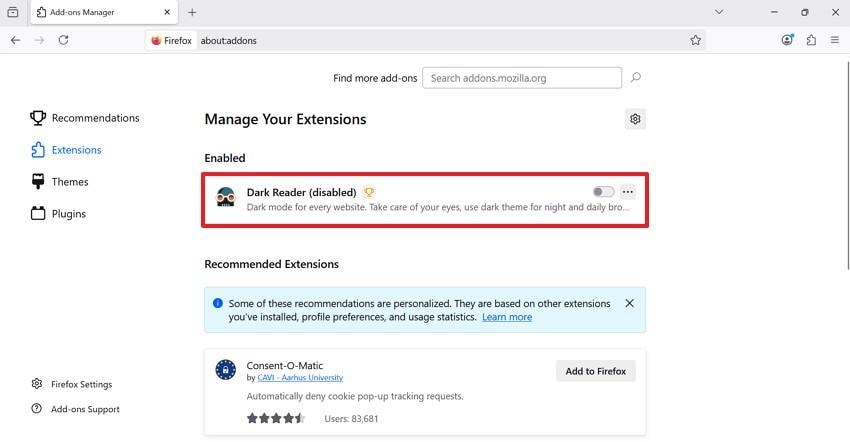Open Themes in the sidebar
Viewport: 850px width, 442px height.
(60, 182)
